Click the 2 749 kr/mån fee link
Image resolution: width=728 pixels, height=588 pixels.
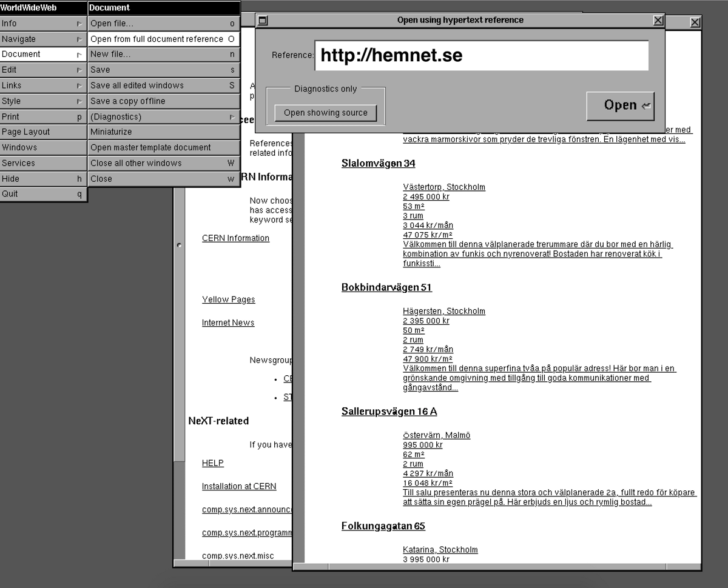[428, 350]
